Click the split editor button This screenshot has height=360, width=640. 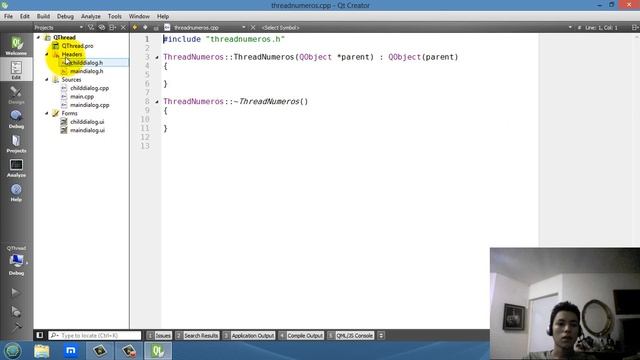(x=635, y=27)
